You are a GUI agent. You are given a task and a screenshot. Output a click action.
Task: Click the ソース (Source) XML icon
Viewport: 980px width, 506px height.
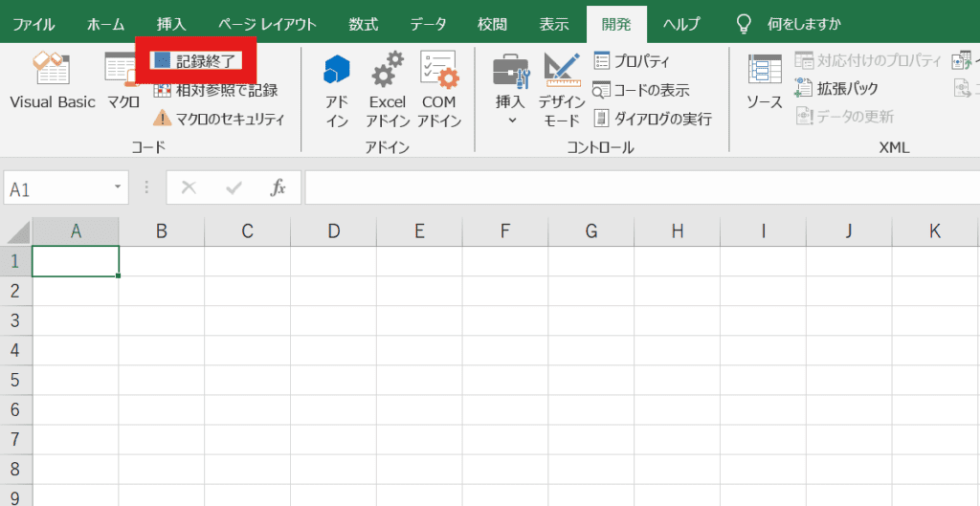pos(765,80)
